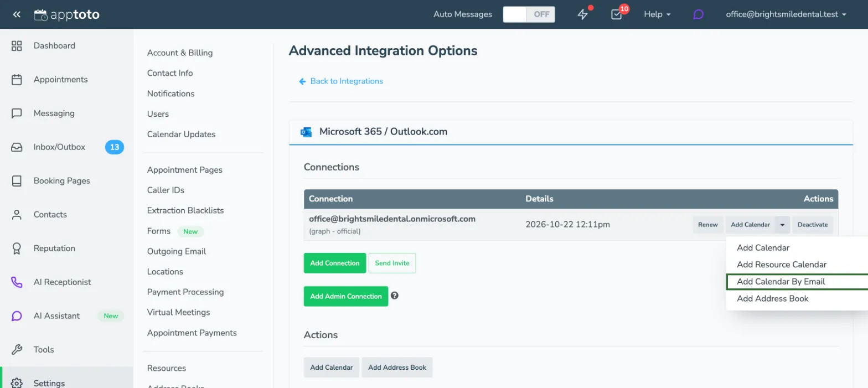
Task: Click the Reputation award ribbon icon
Action: point(17,248)
